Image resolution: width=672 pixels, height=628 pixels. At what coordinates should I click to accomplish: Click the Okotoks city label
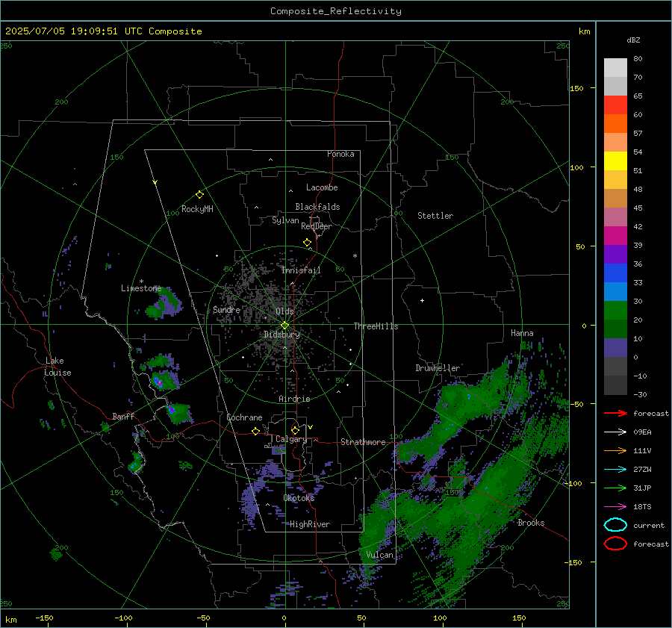click(299, 497)
